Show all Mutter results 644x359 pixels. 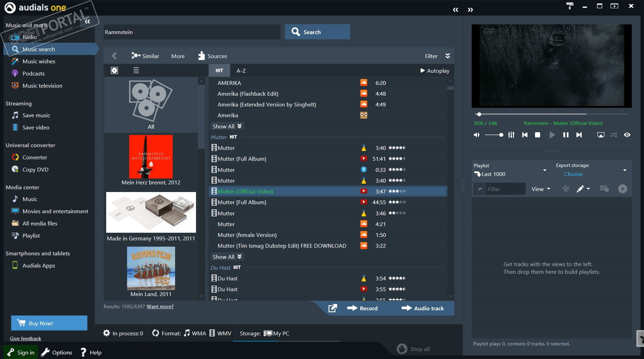pos(227,257)
